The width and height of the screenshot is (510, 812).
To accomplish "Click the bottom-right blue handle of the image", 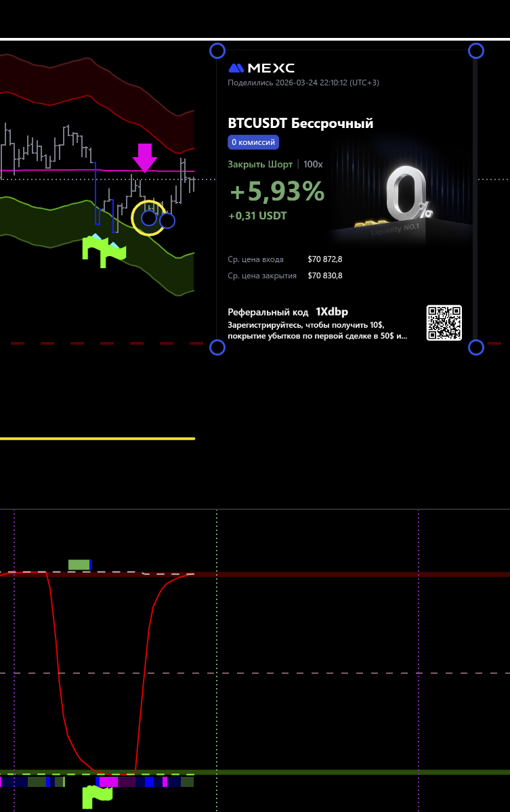I will [x=476, y=347].
